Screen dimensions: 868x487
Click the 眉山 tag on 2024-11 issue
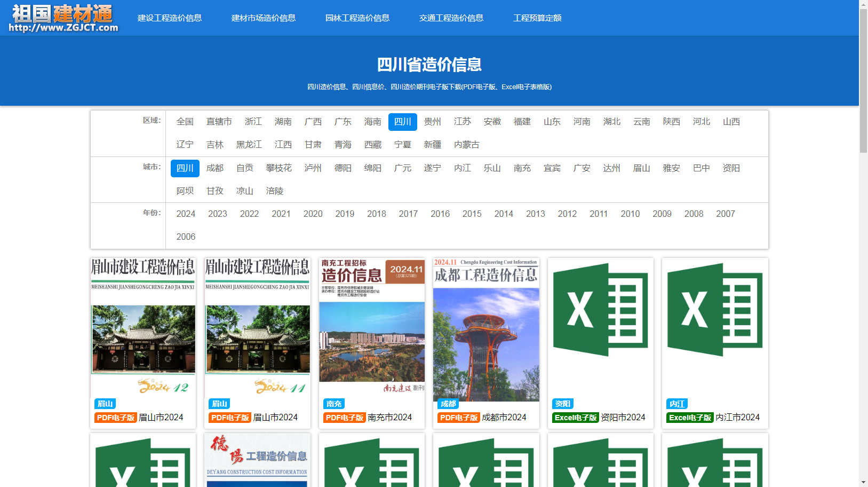click(x=219, y=404)
